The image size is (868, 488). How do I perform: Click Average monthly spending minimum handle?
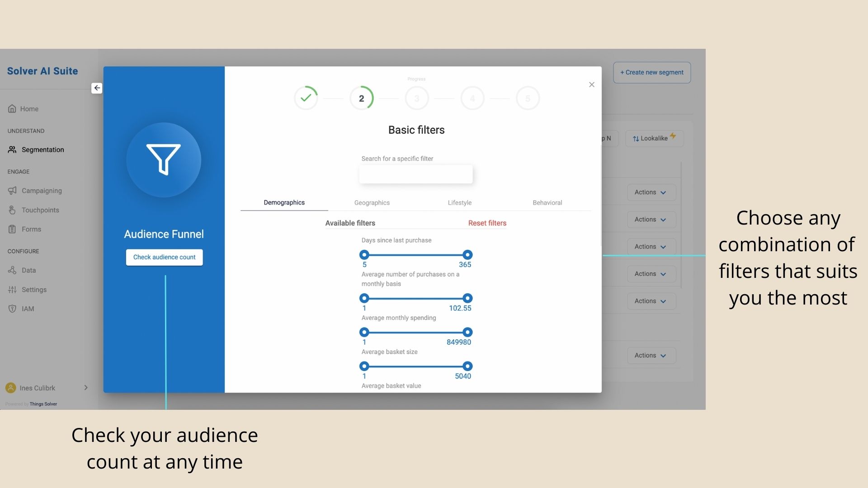pyautogui.click(x=364, y=332)
